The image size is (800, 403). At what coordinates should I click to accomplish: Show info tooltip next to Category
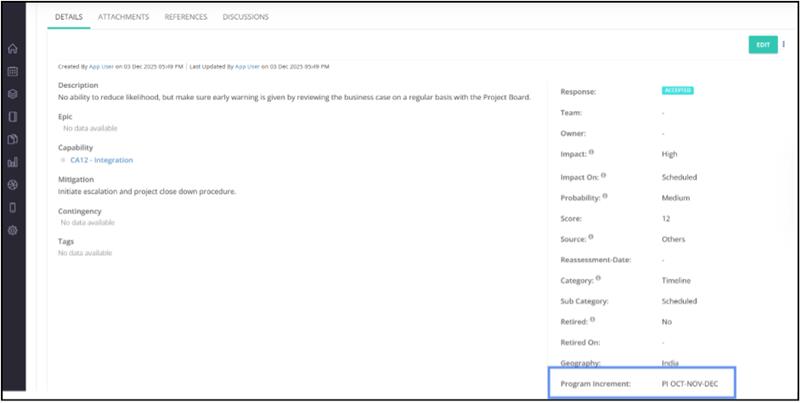click(598, 278)
